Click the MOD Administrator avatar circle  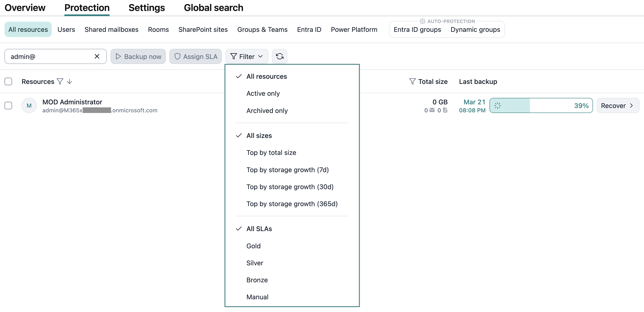[29, 105]
